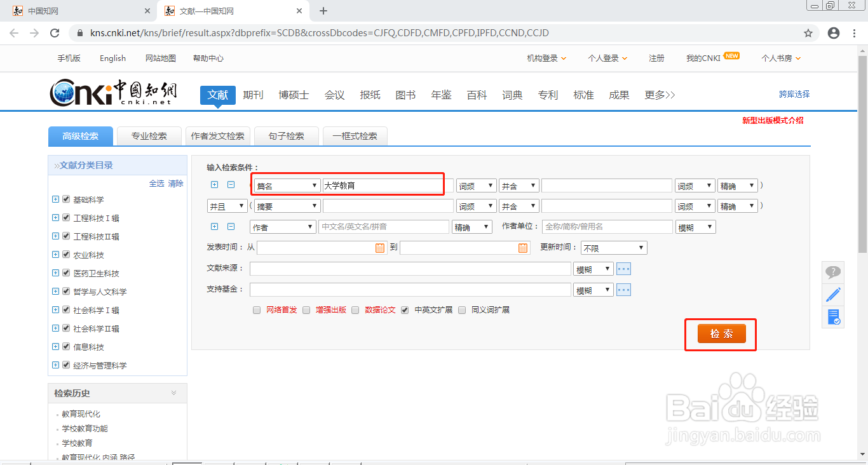The image size is (868, 465).
Task: Switch to the 专业检索 tab
Action: (149, 136)
